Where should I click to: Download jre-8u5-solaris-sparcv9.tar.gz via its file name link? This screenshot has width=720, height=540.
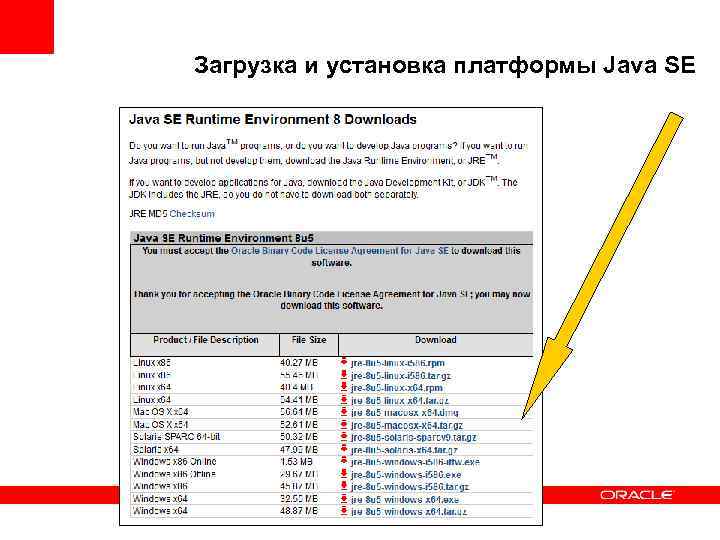click(414, 438)
